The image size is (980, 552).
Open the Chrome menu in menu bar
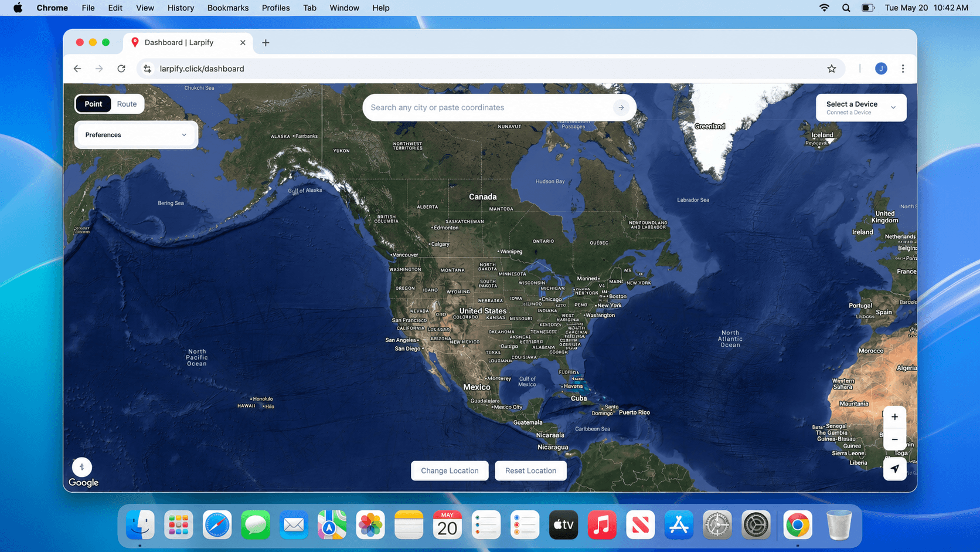click(52, 8)
